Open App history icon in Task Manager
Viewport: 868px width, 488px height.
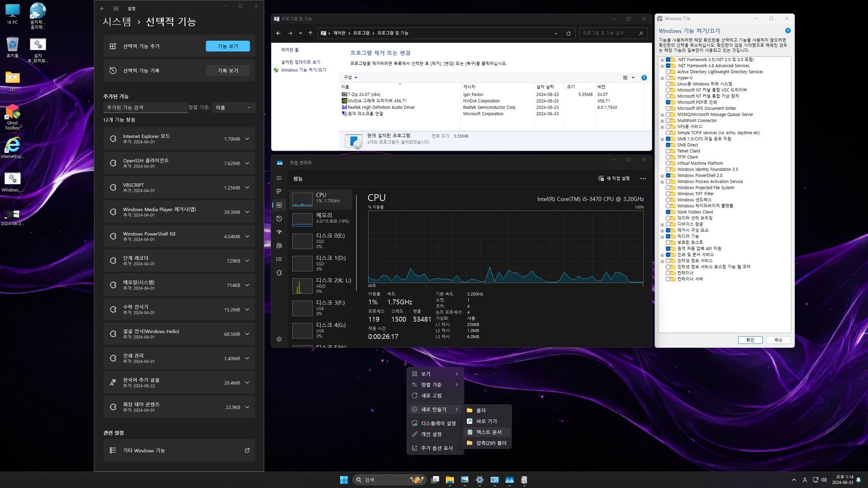click(x=279, y=219)
